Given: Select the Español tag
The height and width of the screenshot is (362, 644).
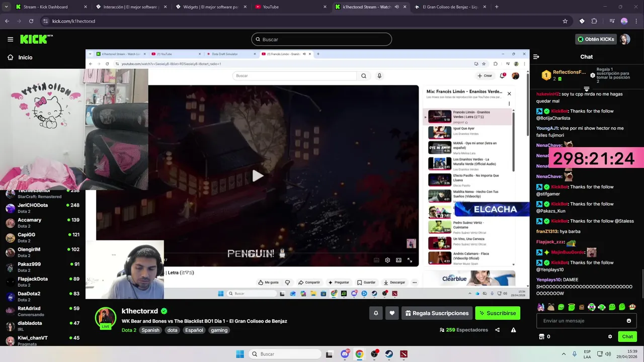Looking at the screenshot, I should click(194, 330).
